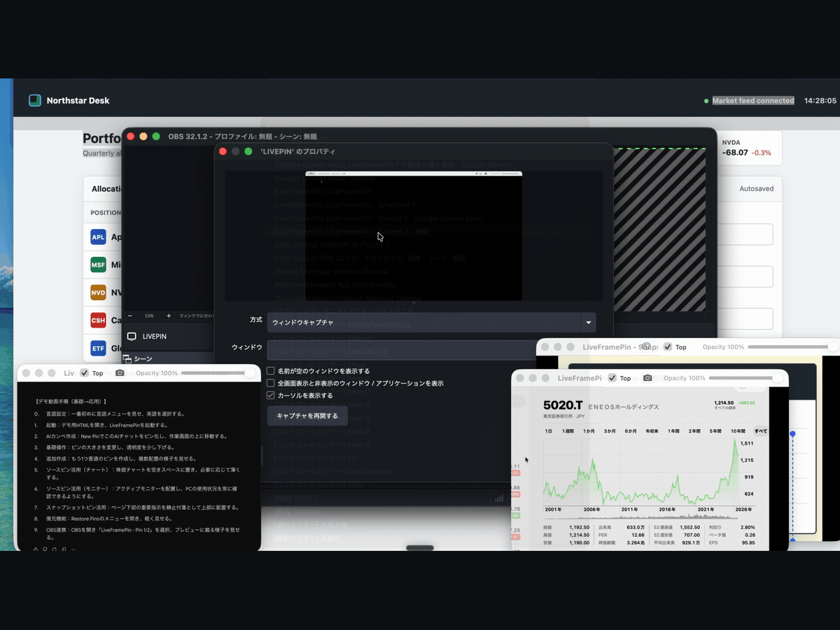Click the Northstar Desk logo icon
This screenshot has height=630, width=840.
click(x=35, y=100)
